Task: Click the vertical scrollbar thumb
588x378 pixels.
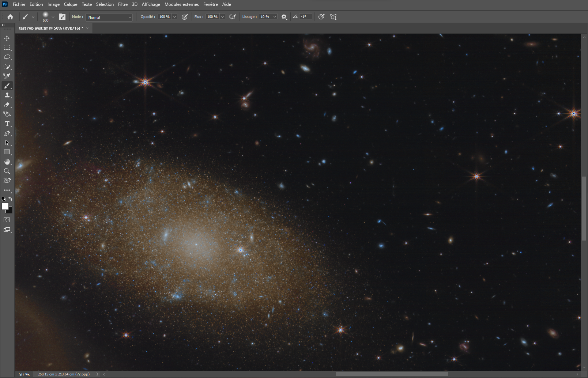Action: coord(584,208)
